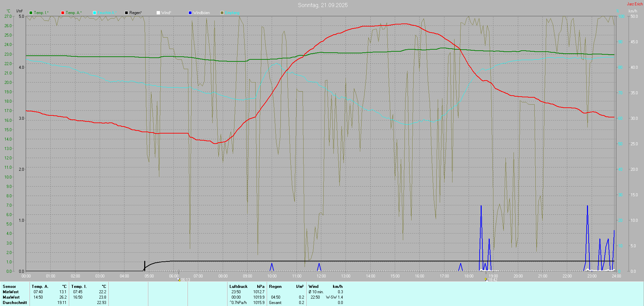644x306 pixels.
Task: Click the Temp. A. max value 26.2
Action: point(63,297)
